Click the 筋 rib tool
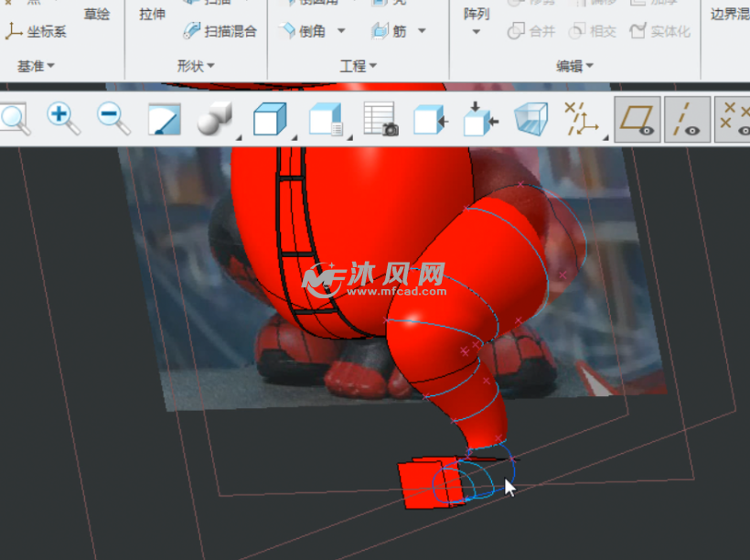The image size is (750, 560). [389, 31]
